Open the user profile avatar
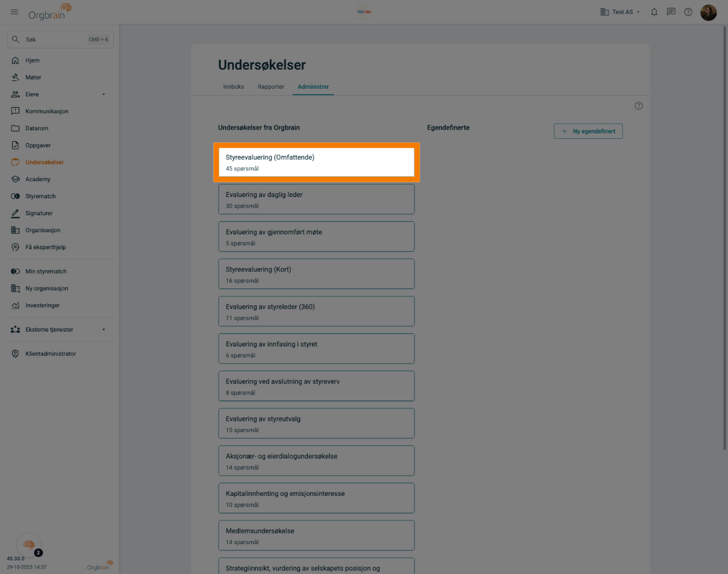This screenshot has width=728, height=574. point(708,12)
